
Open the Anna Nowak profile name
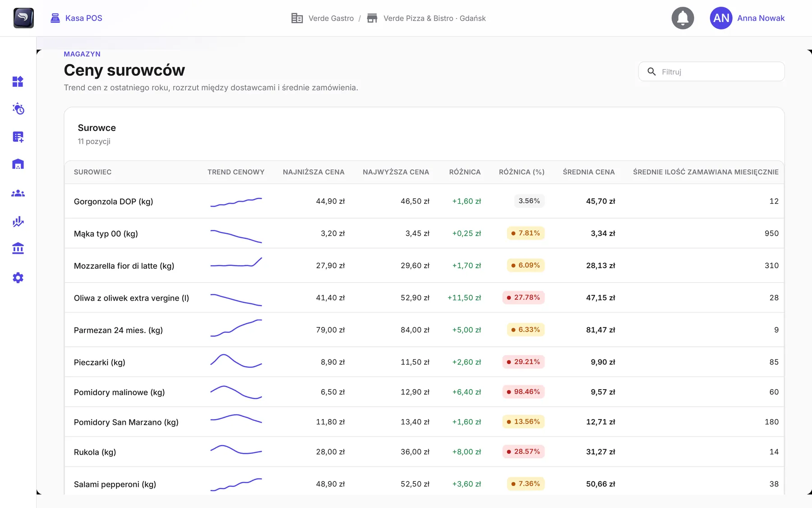click(761, 18)
